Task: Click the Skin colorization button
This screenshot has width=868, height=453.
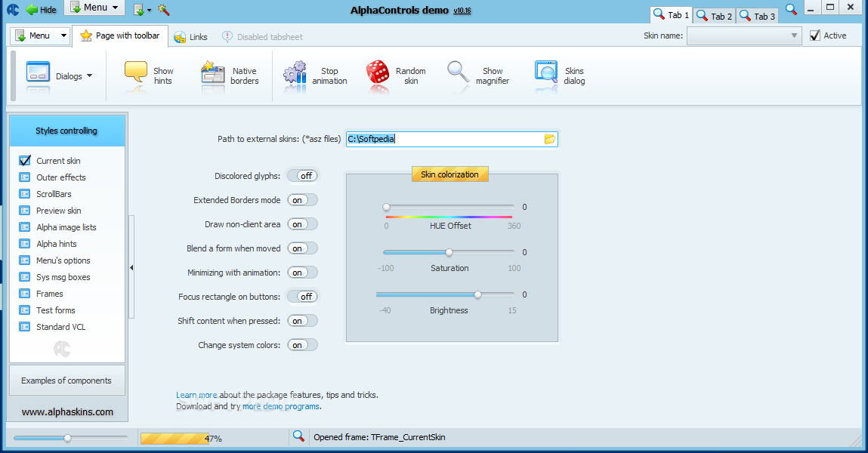Action: click(450, 174)
